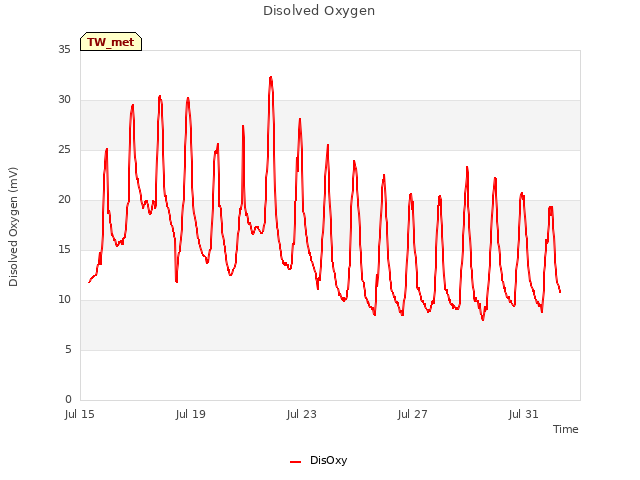Click the highest peak above 30 mV
640x480 pixels.
click(271, 78)
